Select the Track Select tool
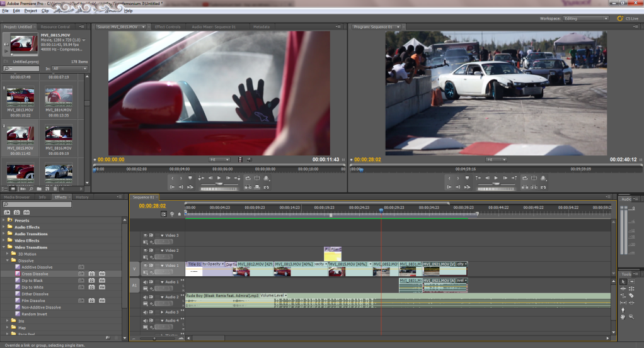The height and width of the screenshot is (348, 644). (x=631, y=282)
